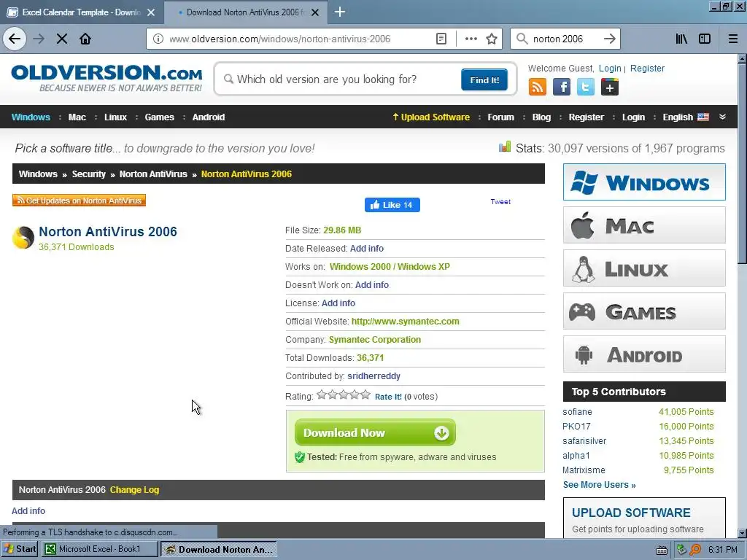
Task: Click the Rate It! link
Action: 388,397
